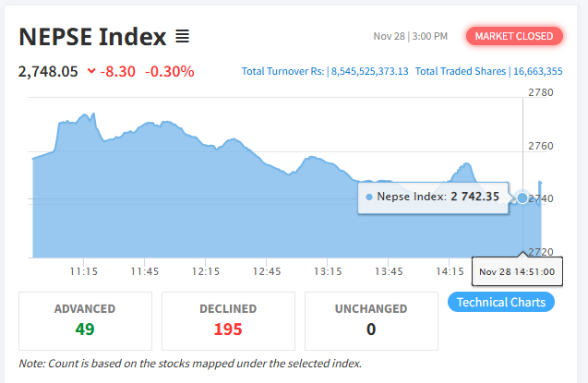Open the hamburger menu beside NEPSE Index
588x383 pixels.
pos(182,36)
